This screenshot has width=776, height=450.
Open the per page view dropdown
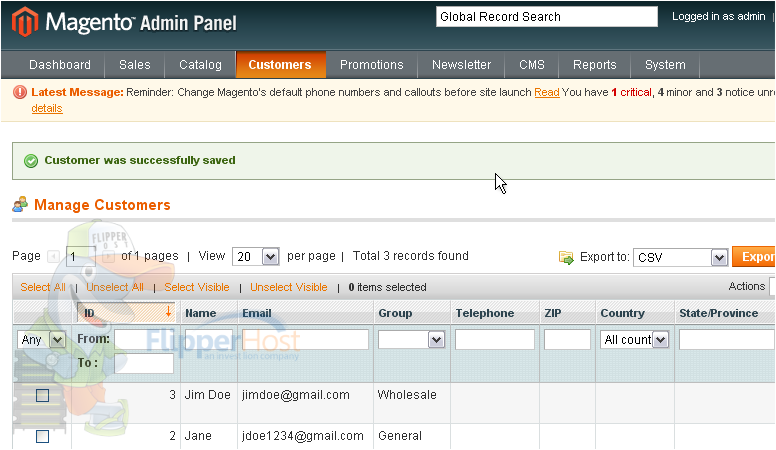(x=256, y=256)
